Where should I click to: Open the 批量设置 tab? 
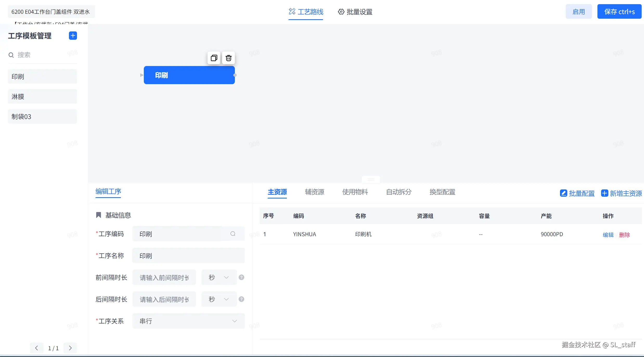[355, 12]
